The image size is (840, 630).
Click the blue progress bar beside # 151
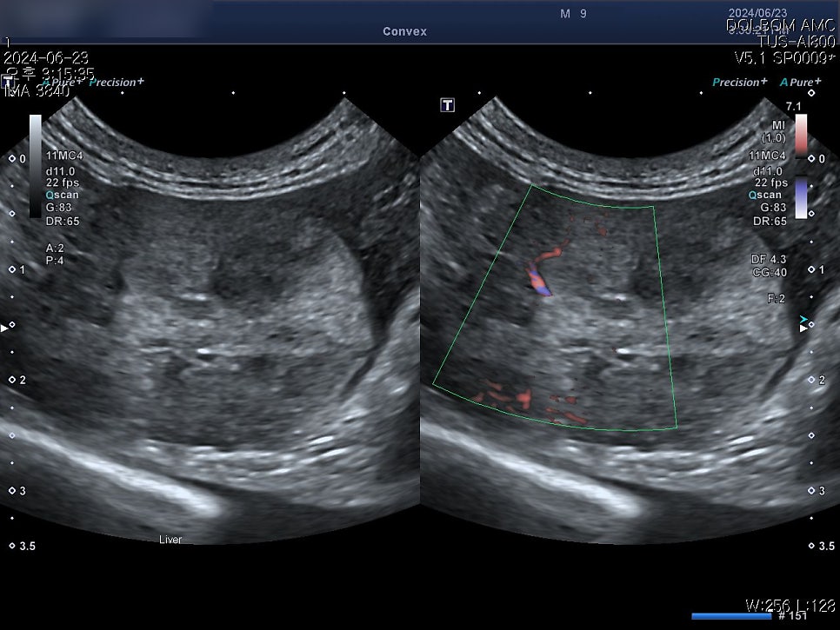[731, 617]
